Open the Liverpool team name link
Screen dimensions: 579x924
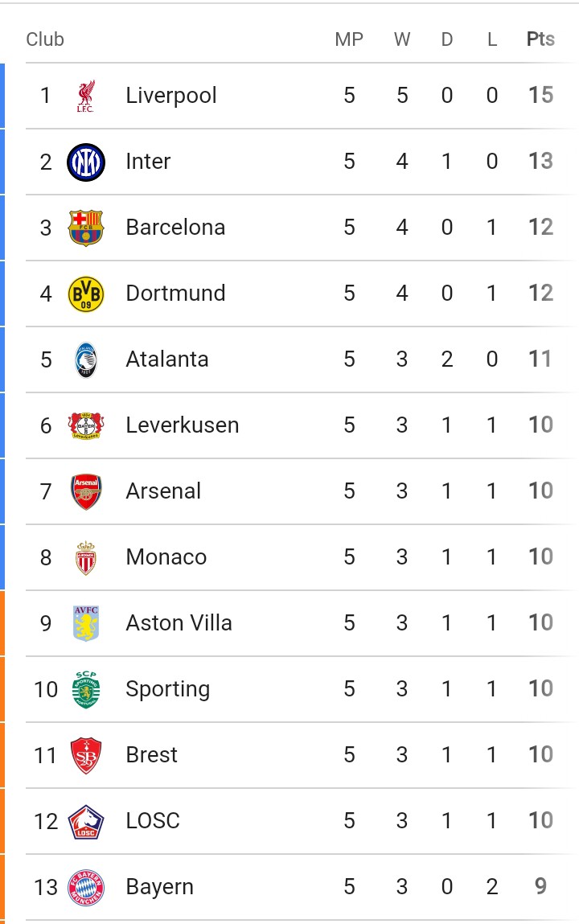(171, 96)
